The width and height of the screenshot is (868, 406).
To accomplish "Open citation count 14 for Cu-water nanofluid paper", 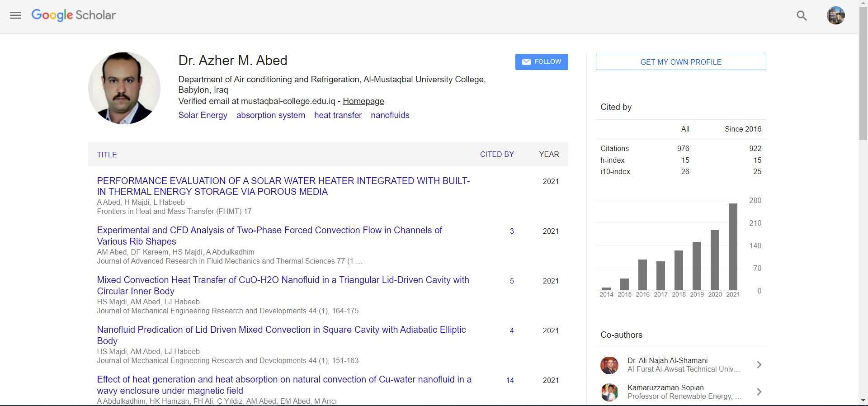I will tap(510, 381).
